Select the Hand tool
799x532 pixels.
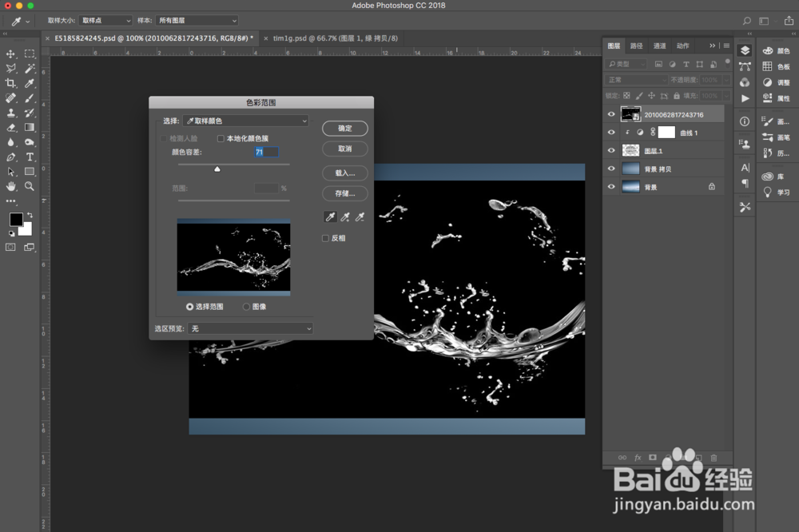point(10,186)
